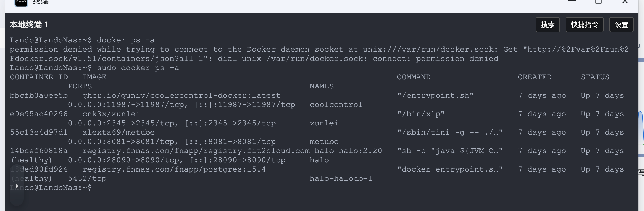Open the 搜索 search button
Viewport: 644px width, 211px height.
pyautogui.click(x=548, y=25)
